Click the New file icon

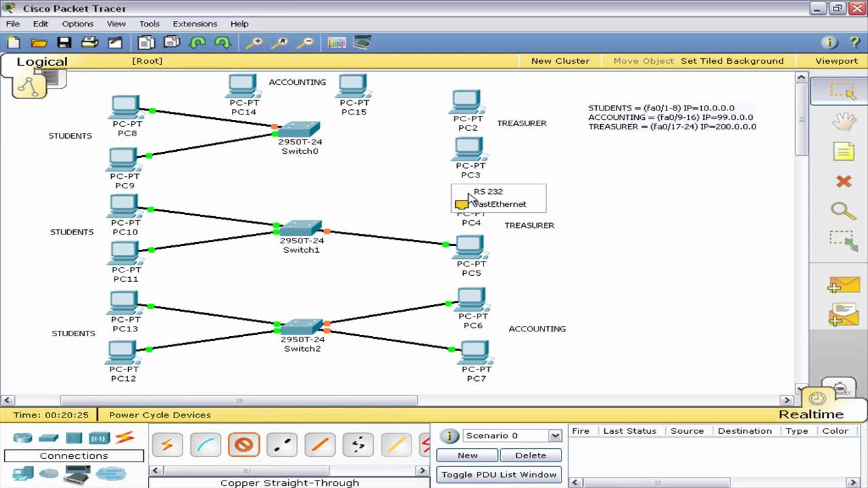pos(14,43)
